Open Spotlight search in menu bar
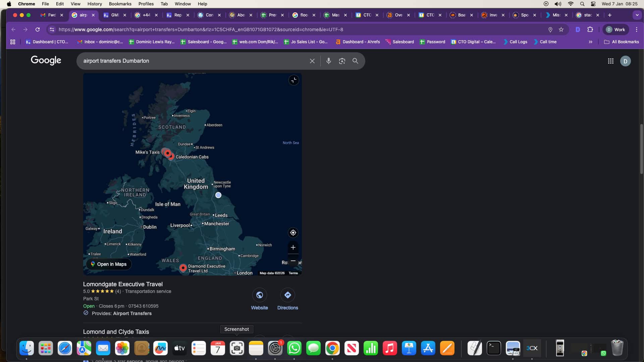Screen dimensions: 644x362 582,4
